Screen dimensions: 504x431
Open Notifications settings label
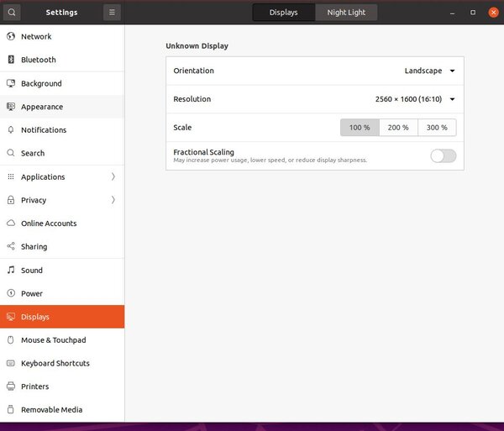(x=44, y=130)
